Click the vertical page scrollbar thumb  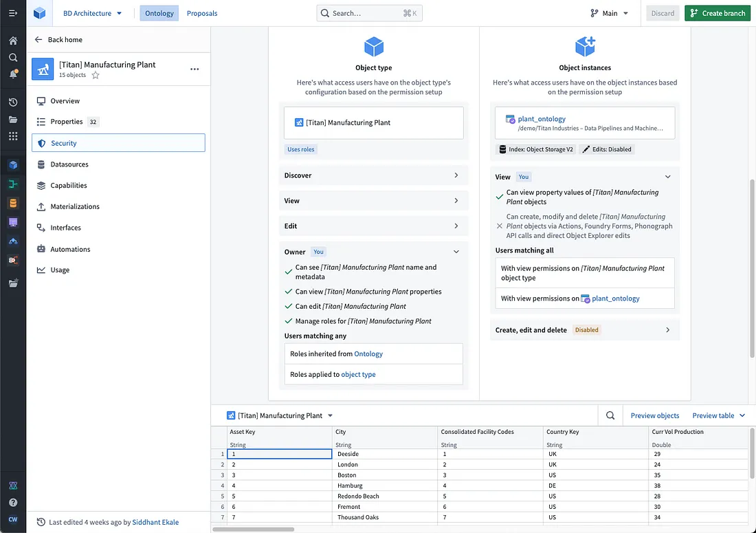click(x=752, y=268)
